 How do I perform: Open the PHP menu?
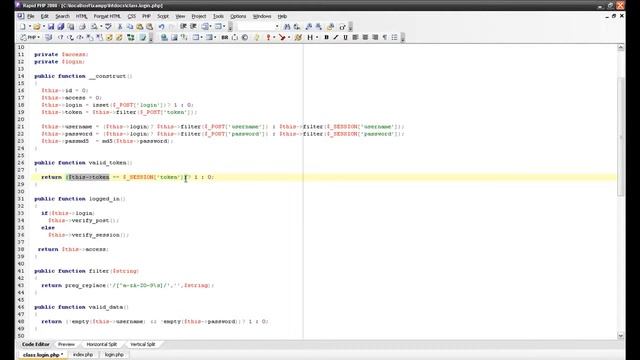click(x=147, y=16)
